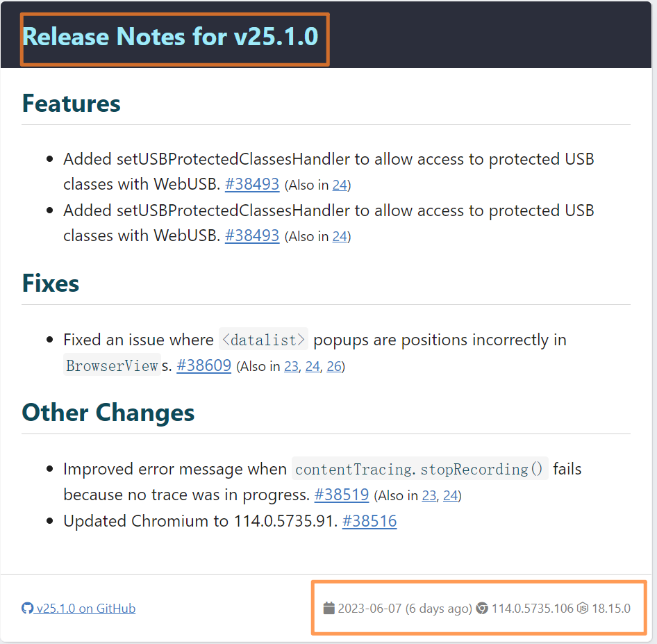Click the GitHub octocat icon

pos(27,608)
